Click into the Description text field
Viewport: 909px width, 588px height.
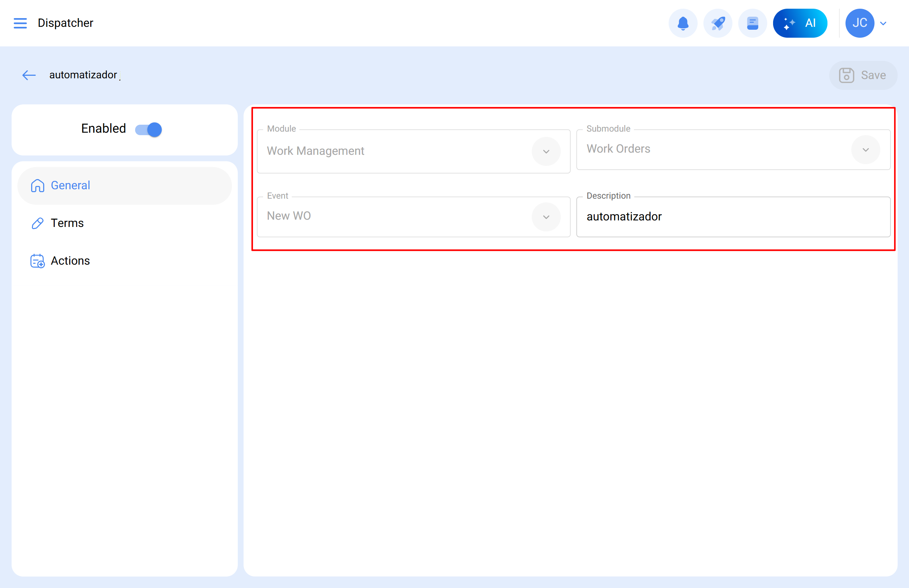click(x=733, y=217)
